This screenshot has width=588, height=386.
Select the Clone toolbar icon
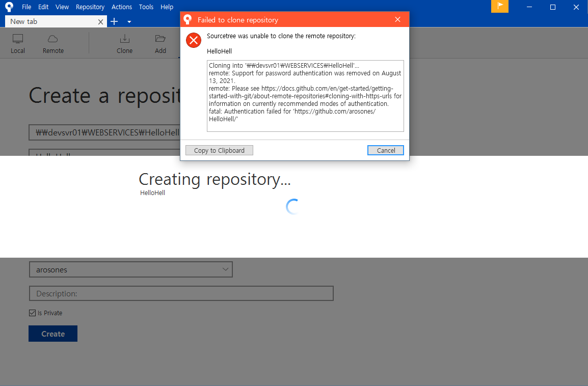click(124, 44)
